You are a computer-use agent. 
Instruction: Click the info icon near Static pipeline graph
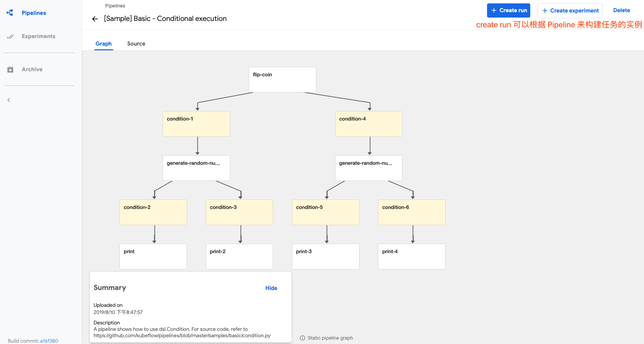[302, 338]
